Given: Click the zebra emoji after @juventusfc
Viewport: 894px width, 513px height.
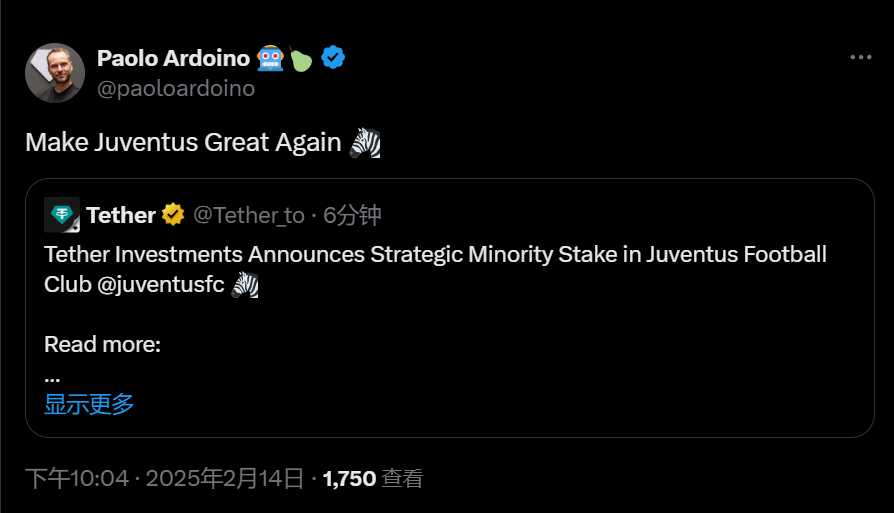Looking at the screenshot, I should (245, 284).
